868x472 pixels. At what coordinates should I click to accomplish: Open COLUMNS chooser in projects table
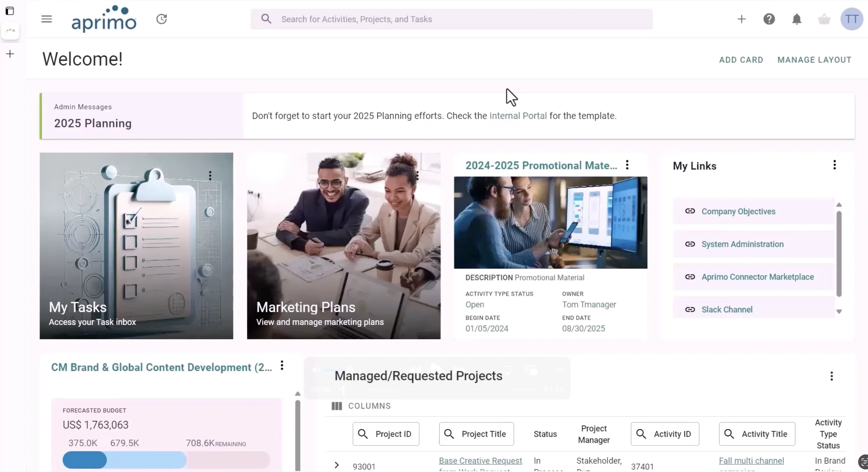[361, 406]
